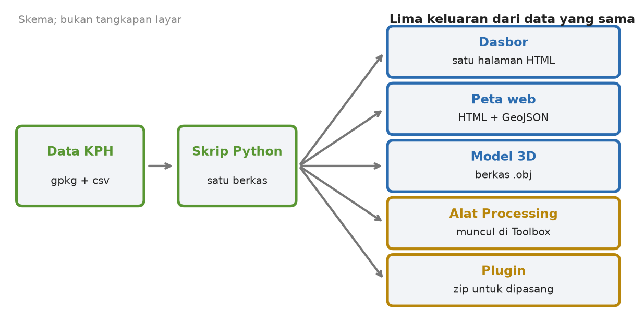Click the caption "Skema; bukan tangkapan layar"

pyautogui.click(x=100, y=20)
